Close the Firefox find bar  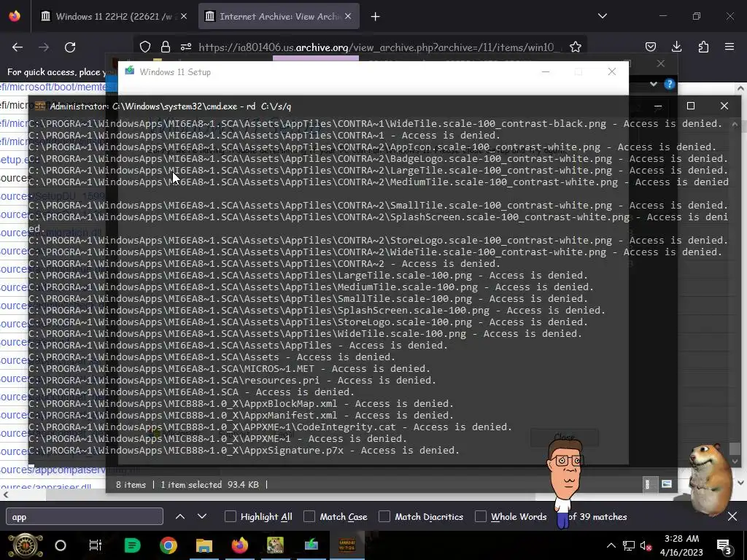[x=732, y=516]
